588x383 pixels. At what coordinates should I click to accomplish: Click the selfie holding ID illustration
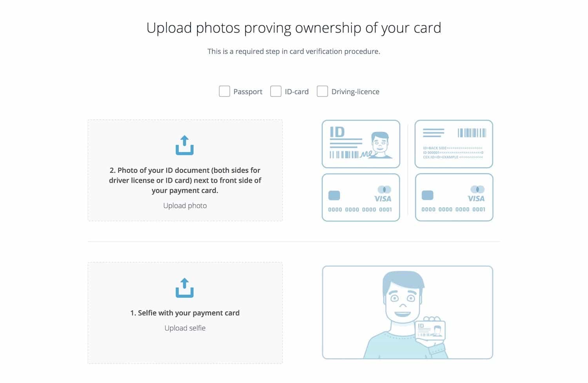pyautogui.click(x=408, y=312)
